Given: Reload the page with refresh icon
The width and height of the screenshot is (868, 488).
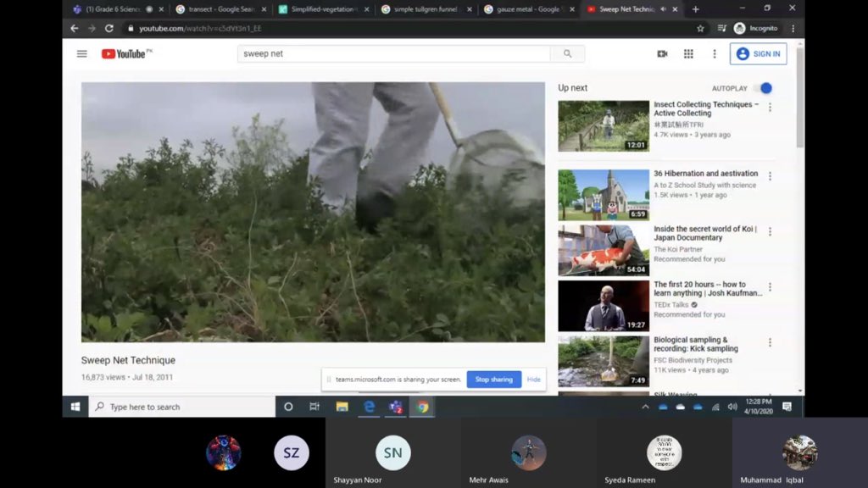Looking at the screenshot, I should pyautogui.click(x=109, y=28).
